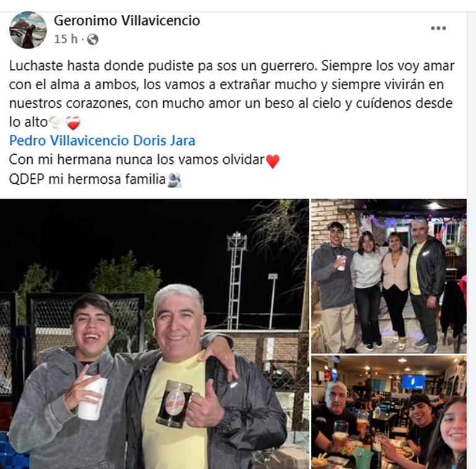The image size is (476, 469).
Task: Click the '15 h' post timestamp
Action: coord(66,39)
